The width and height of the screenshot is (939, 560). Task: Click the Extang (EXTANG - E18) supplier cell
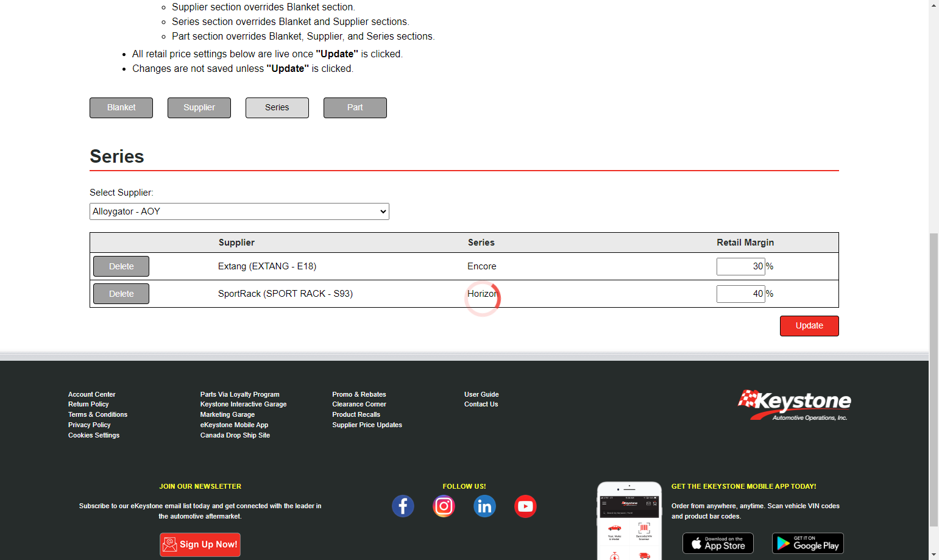click(268, 266)
